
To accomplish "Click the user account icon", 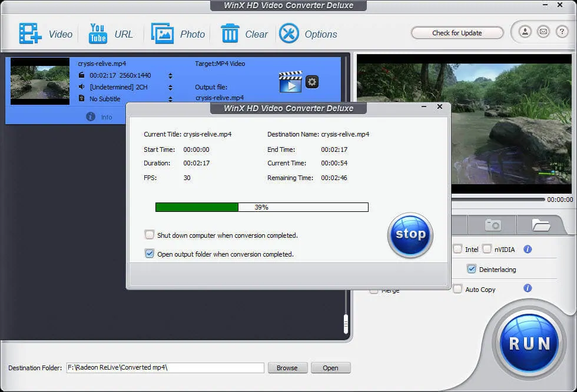I will (525, 32).
